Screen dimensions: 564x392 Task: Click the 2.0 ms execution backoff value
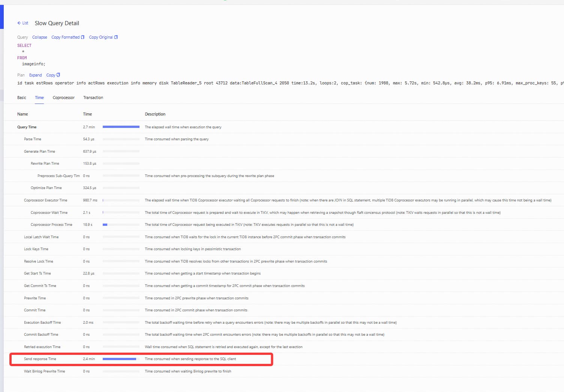tap(88, 323)
